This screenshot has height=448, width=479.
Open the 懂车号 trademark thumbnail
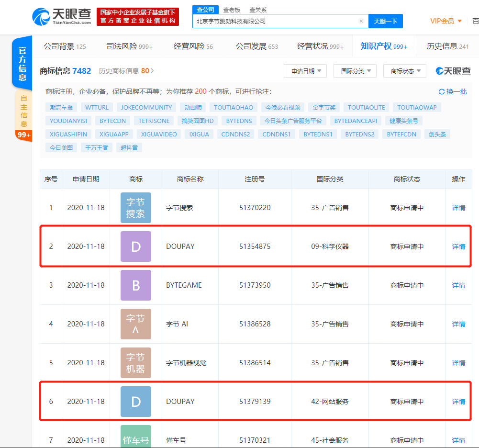(x=135, y=437)
